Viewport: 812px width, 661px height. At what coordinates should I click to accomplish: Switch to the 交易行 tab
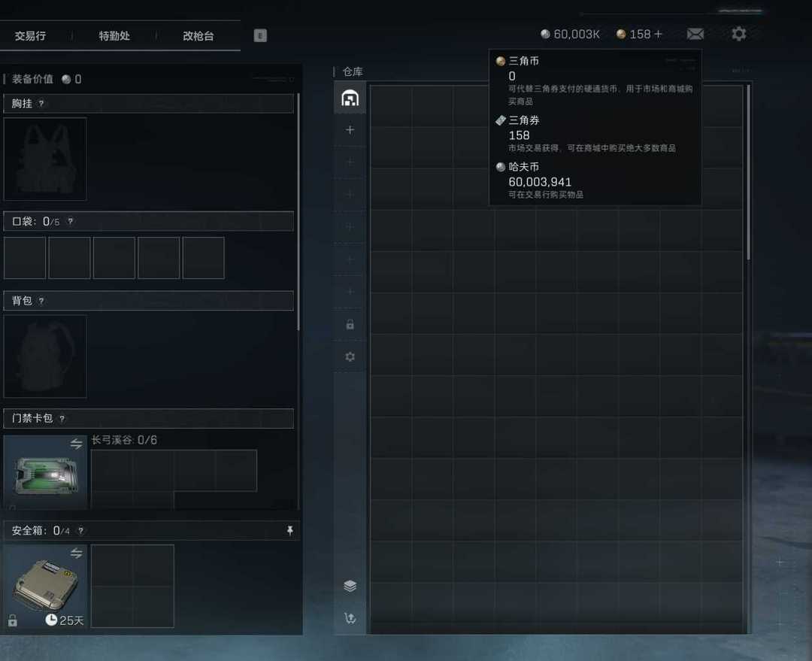point(30,36)
